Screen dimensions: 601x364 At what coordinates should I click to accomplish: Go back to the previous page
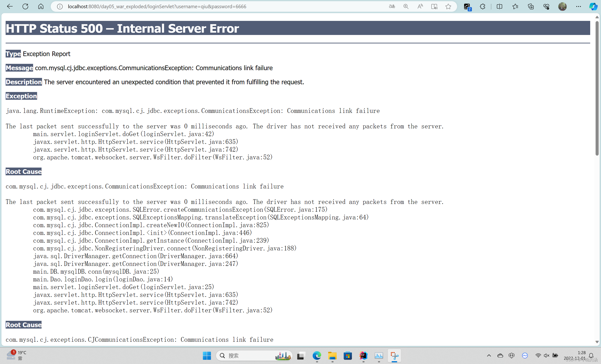[x=10, y=6]
